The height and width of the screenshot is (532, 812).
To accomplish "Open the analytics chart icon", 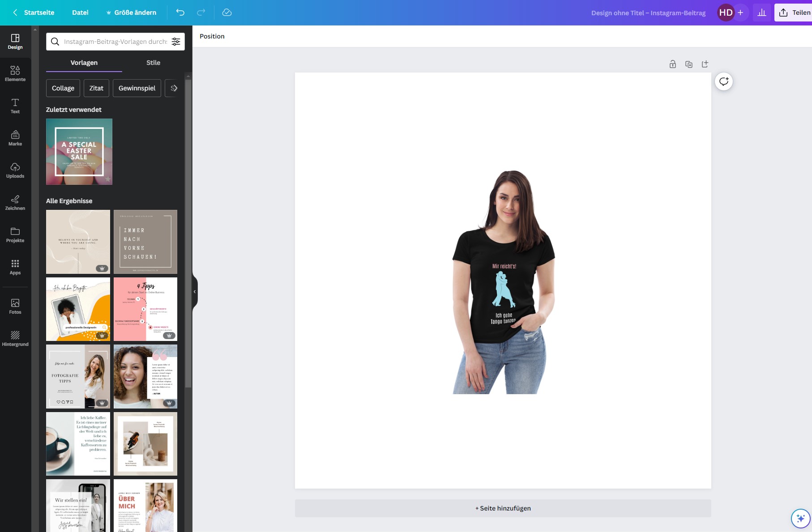I will pyautogui.click(x=762, y=13).
